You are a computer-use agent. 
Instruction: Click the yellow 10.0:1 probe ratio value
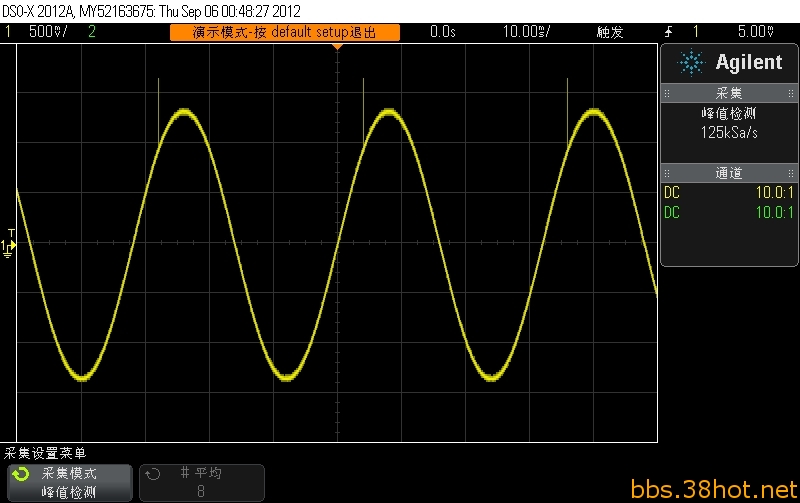tap(774, 192)
